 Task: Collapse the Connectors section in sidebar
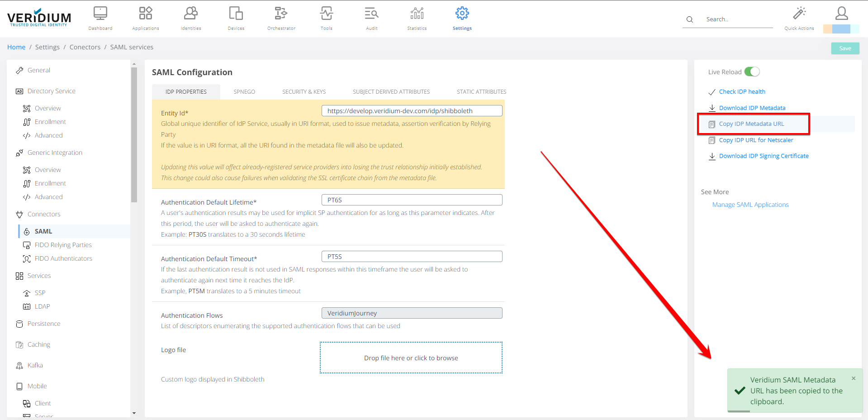[43, 214]
